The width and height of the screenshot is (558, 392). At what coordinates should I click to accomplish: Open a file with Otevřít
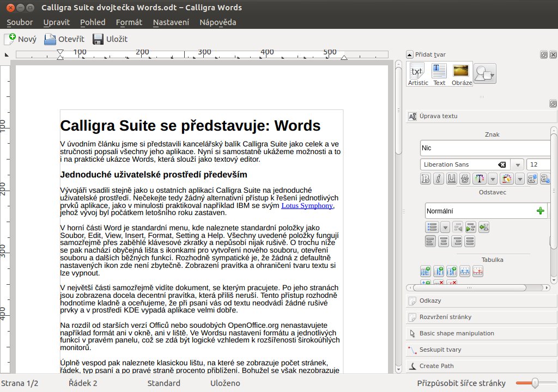64,39
